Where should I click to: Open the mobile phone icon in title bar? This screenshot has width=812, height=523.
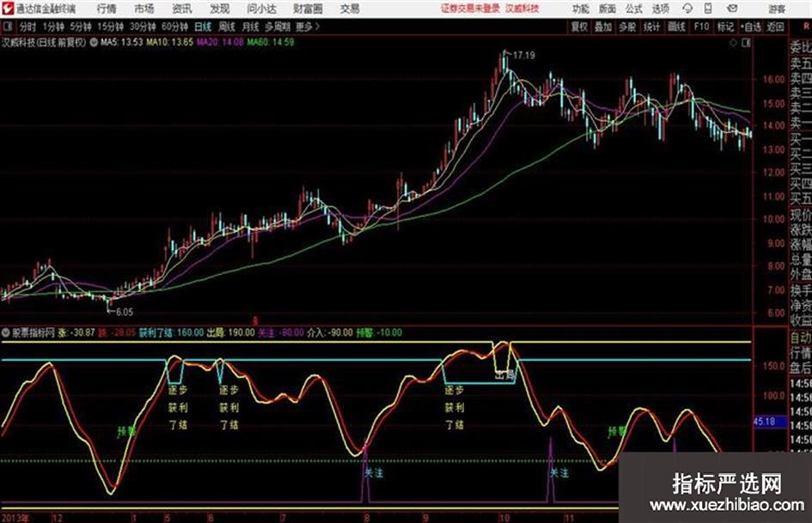click(708, 9)
